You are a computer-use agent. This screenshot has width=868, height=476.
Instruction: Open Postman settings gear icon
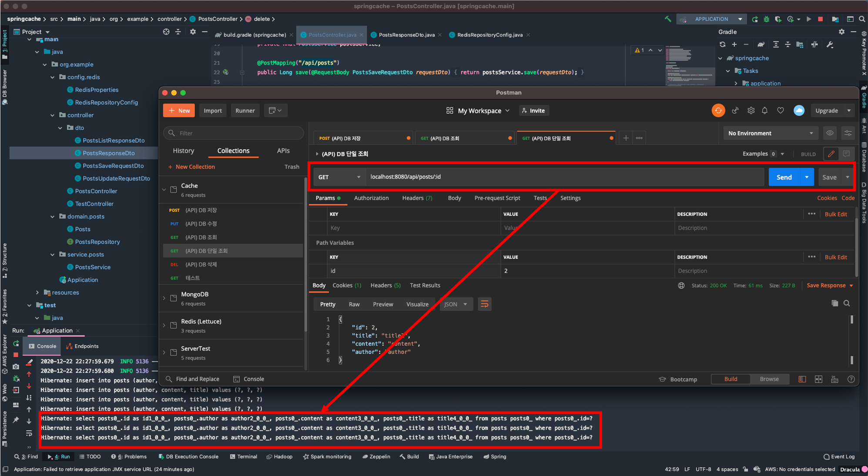(751, 110)
